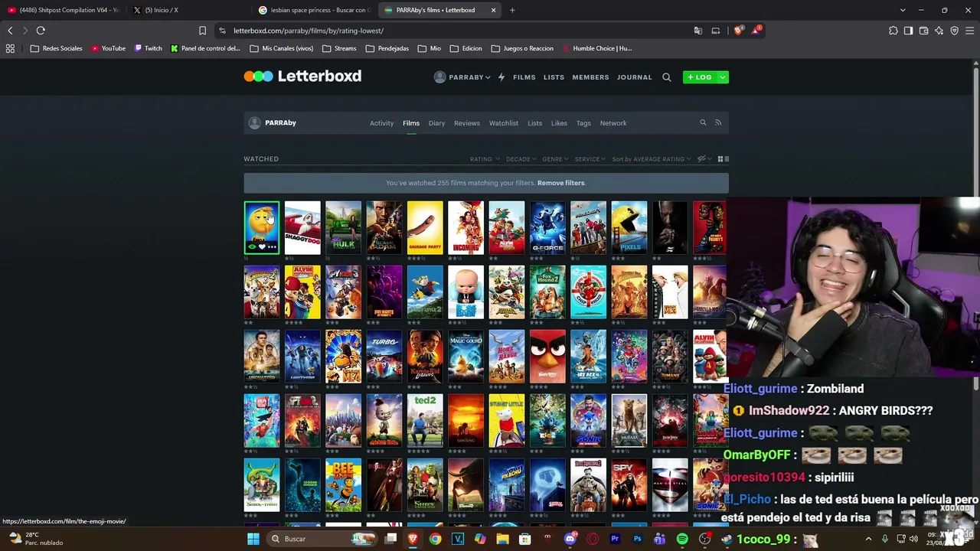Open the browser extensions puzzle icon
Image resolution: width=980 pixels, height=551 pixels.
tap(893, 31)
